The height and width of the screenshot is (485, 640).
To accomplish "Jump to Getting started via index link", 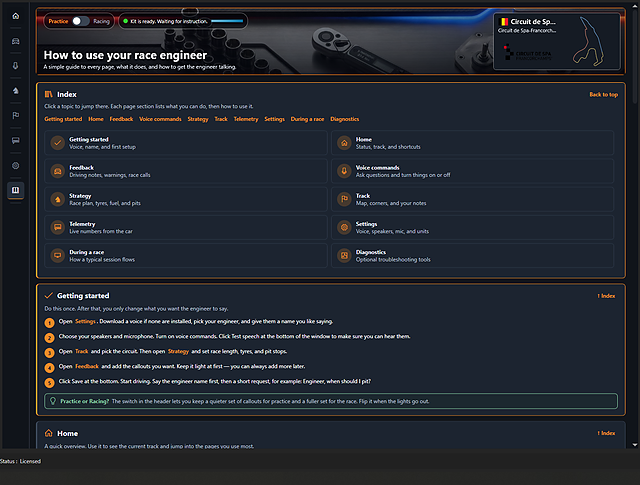I will pos(63,119).
